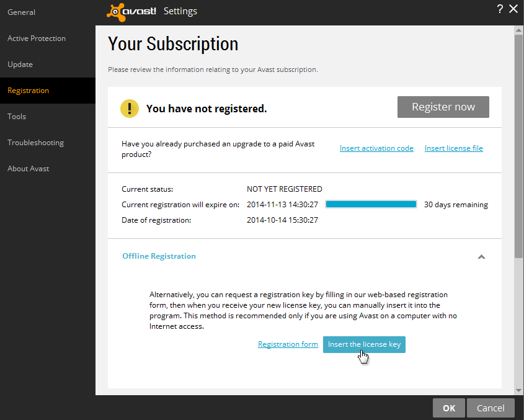The image size is (524, 420).
Task: Click the NOT YET REGISTERED status text
Action: point(285,189)
